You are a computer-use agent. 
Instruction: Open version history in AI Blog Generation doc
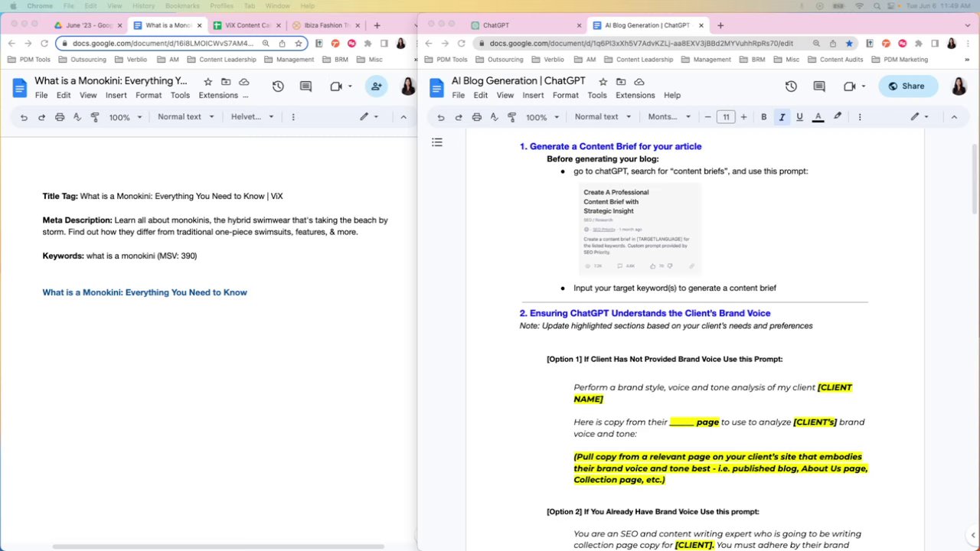pyautogui.click(x=791, y=86)
